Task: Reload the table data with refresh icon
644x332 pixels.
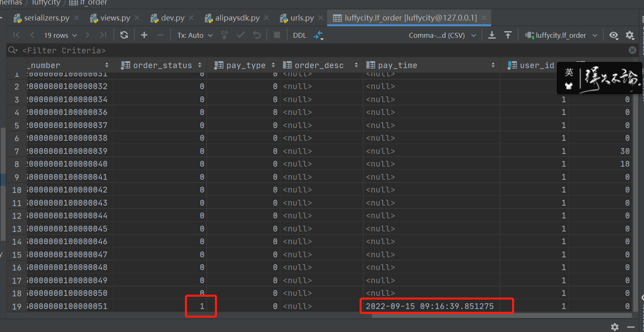Action: pos(124,35)
